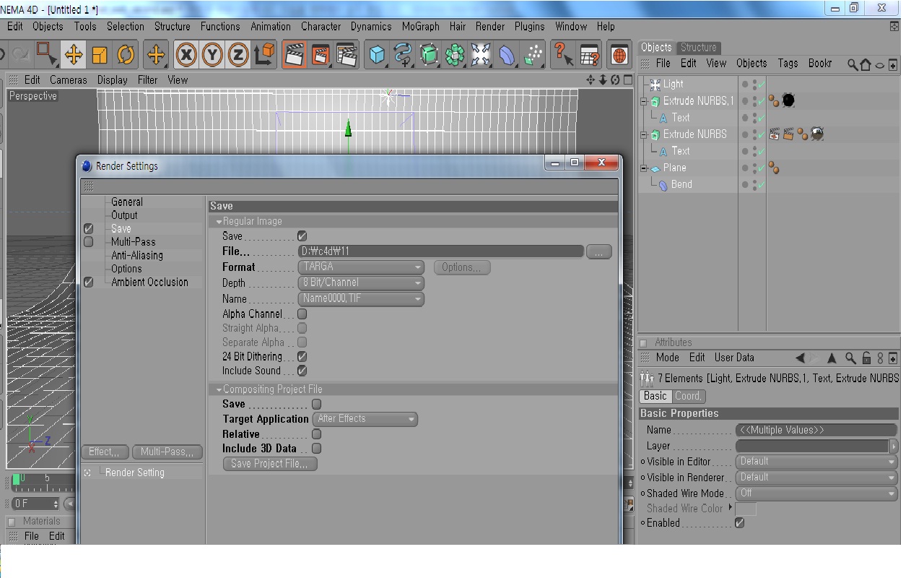The width and height of the screenshot is (924, 578).
Task: Enable Compositing Project File Save checkbox
Action: coord(316,405)
